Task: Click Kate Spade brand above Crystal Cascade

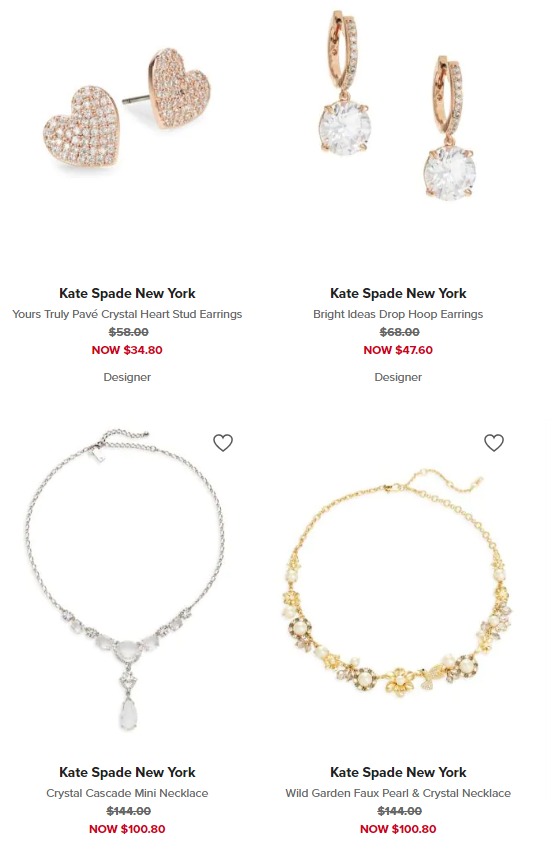Action: [x=127, y=772]
